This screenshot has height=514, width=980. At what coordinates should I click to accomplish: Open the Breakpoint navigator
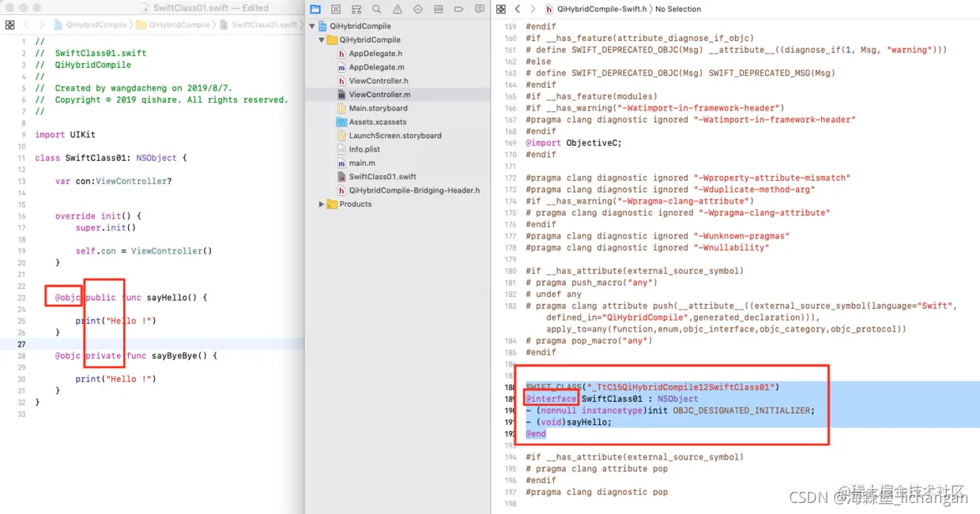(459, 9)
